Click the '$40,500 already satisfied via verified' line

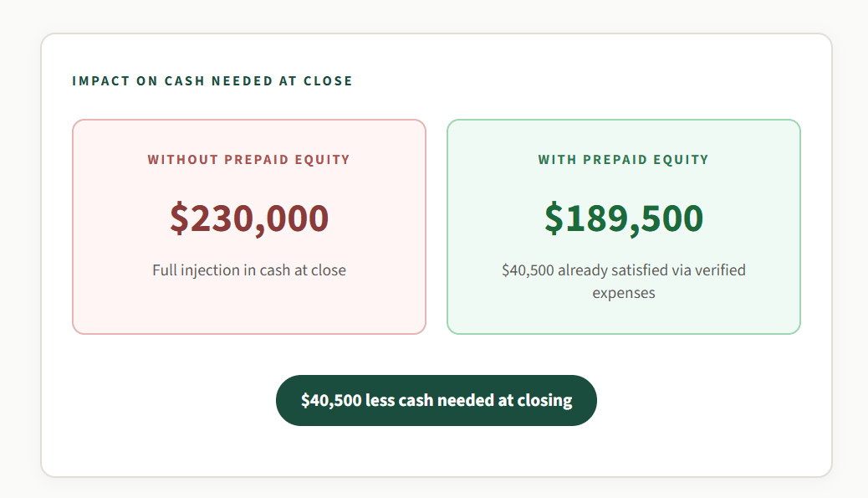point(623,270)
